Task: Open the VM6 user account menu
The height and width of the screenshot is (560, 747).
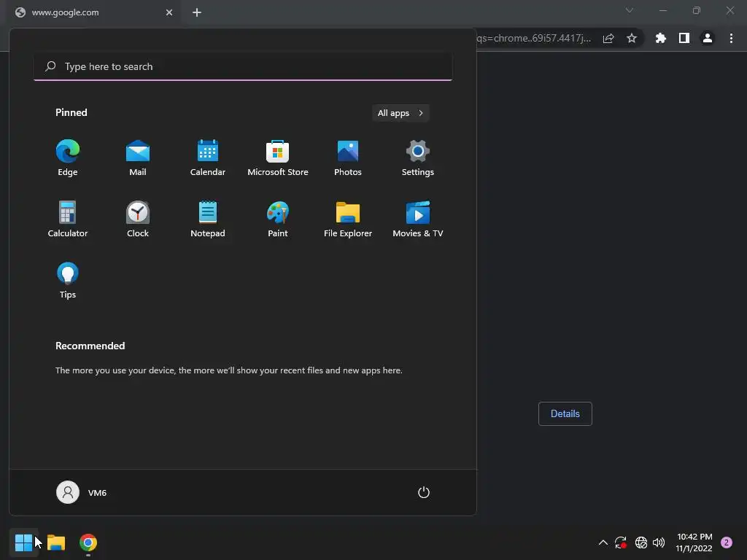Action: [x=82, y=492]
